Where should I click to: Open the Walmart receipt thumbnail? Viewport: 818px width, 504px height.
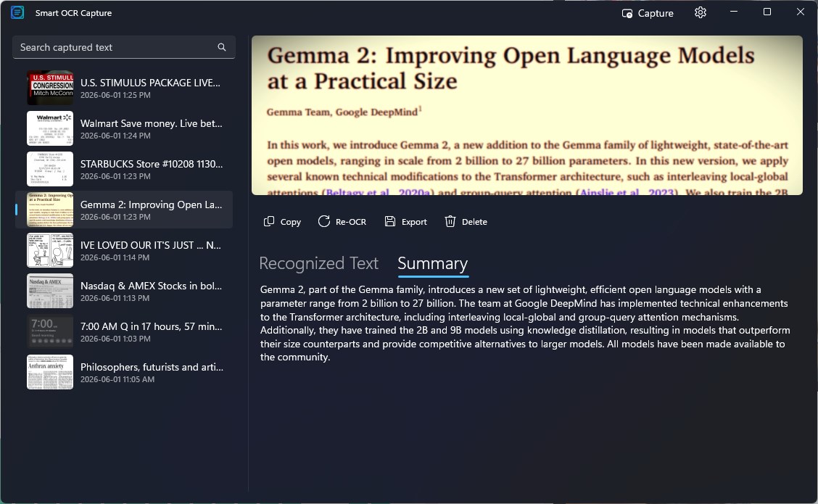click(x=50, y=128)
